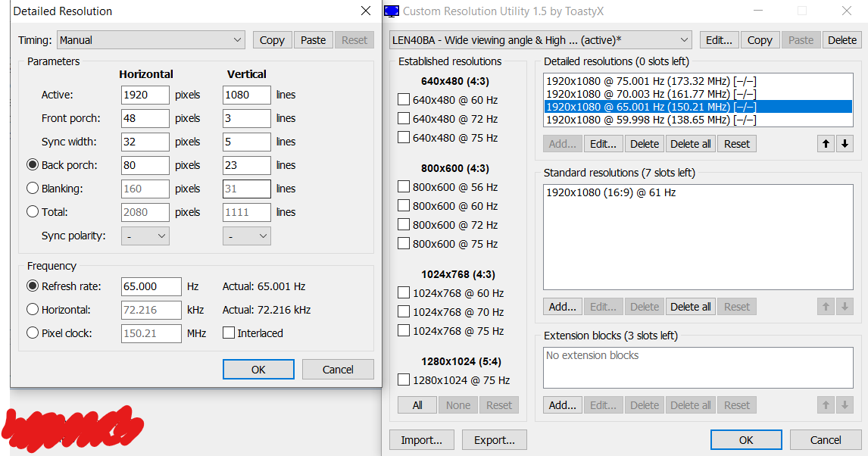Select the Blanking radio button

[x=33, y=189]
